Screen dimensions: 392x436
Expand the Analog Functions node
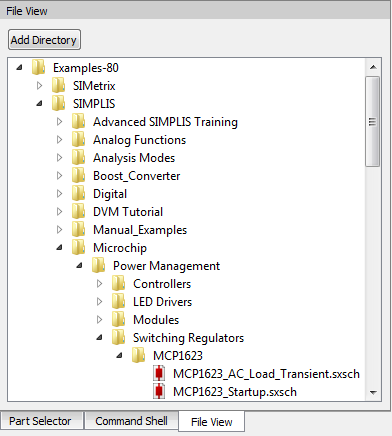[59, 140]
